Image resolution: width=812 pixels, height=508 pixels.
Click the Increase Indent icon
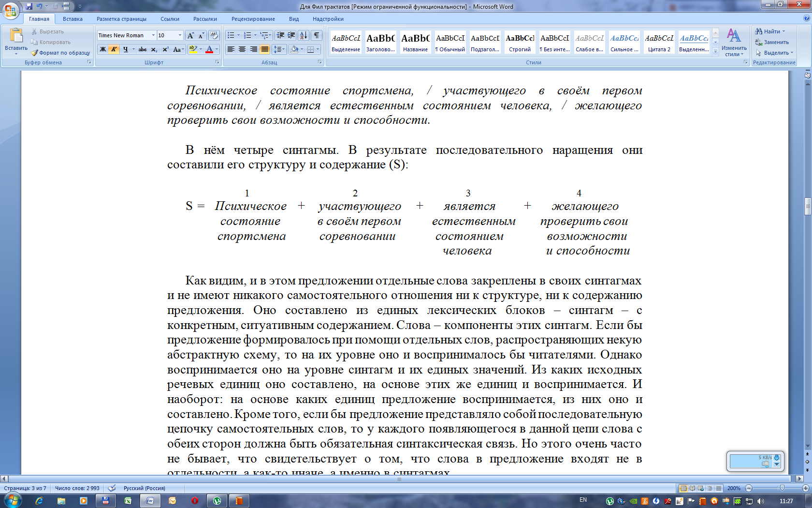pyautogui.click(x=291, y=35)
